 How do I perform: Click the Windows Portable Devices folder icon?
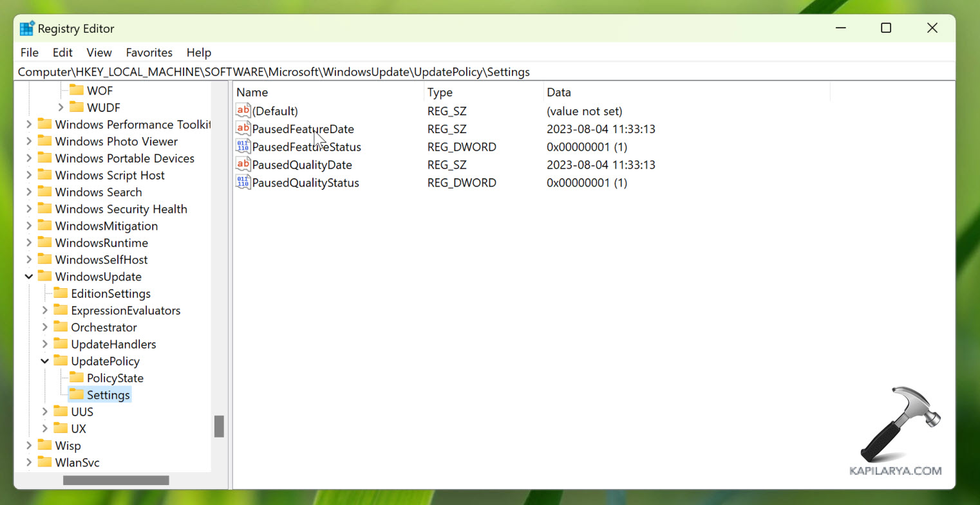[x=45, y=158]
